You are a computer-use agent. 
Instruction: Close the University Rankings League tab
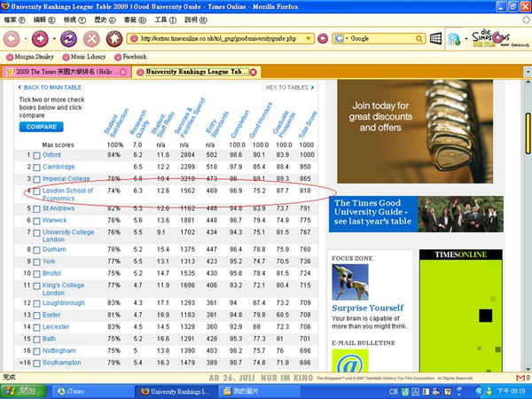(253, 72)
